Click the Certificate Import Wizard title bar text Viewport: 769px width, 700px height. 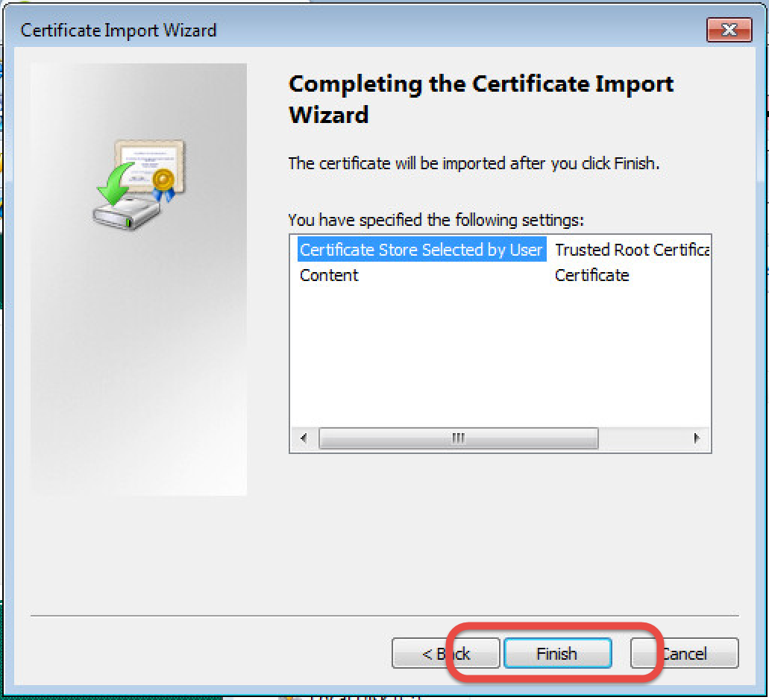point(119,31)
